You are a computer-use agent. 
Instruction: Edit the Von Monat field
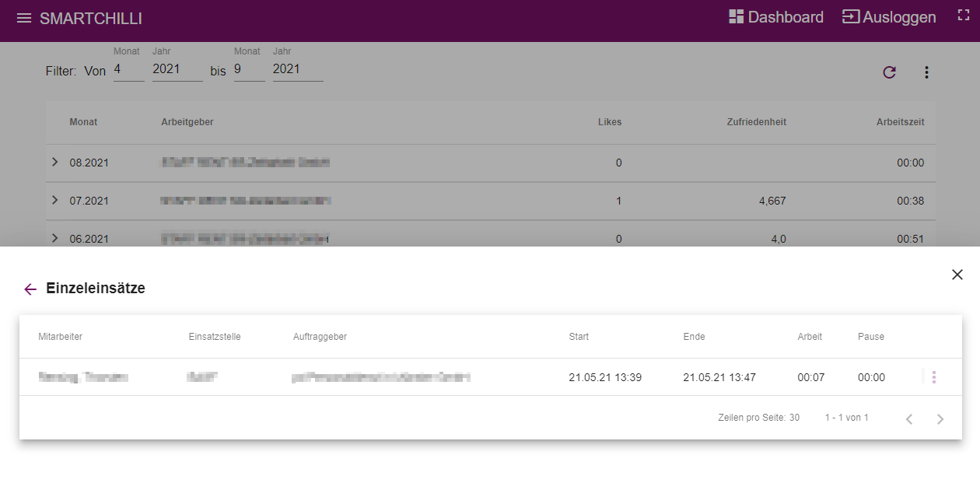(x=129, y=69)
